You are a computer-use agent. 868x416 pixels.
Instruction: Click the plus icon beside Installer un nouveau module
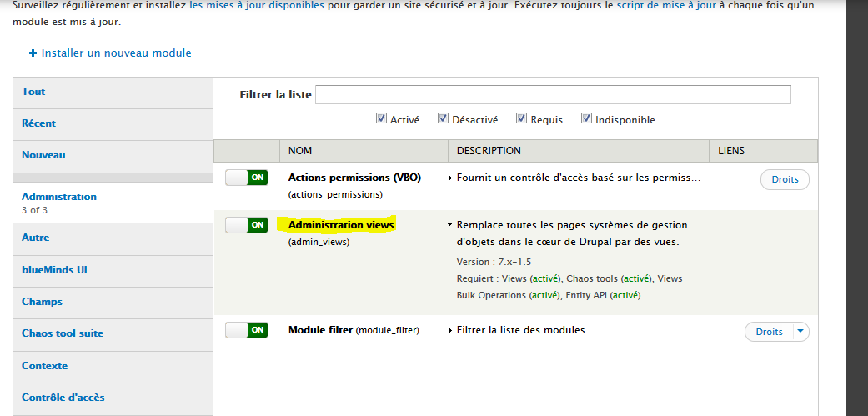33,53
